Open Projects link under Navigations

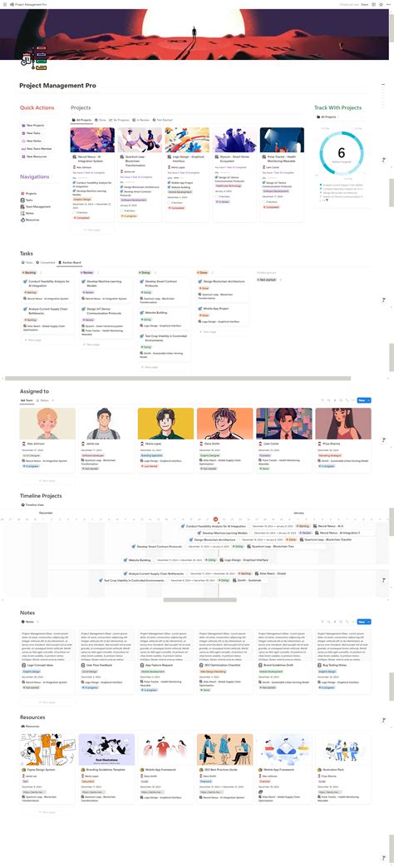31,193
